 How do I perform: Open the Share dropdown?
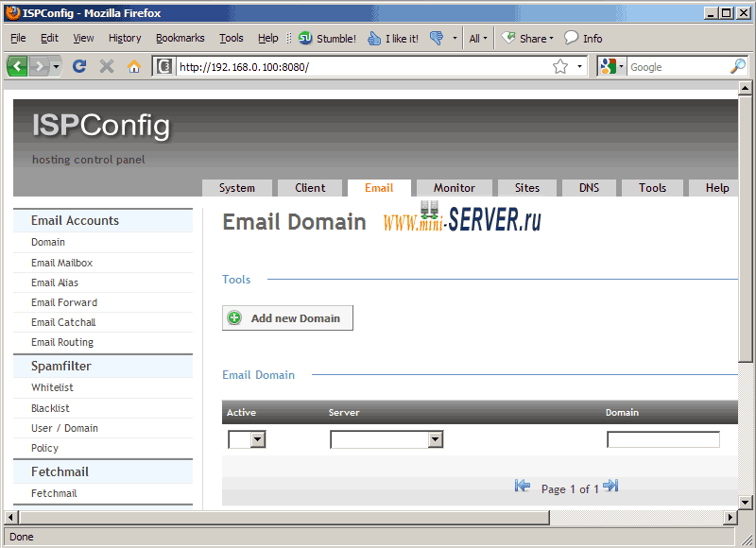click(x=527, y=38)
